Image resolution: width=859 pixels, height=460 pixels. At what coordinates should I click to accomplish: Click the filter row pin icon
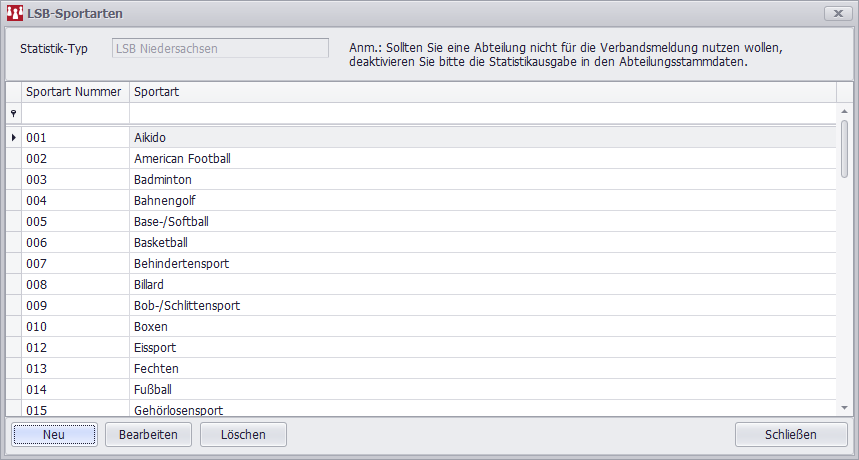[13, 114]
